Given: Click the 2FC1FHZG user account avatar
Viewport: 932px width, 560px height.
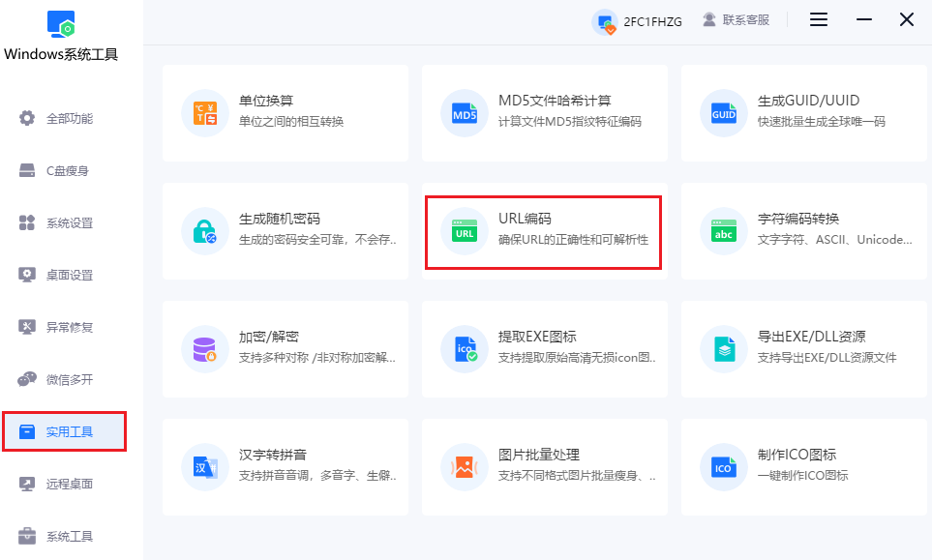Looking at the screenshot, I should pos(606,21).
